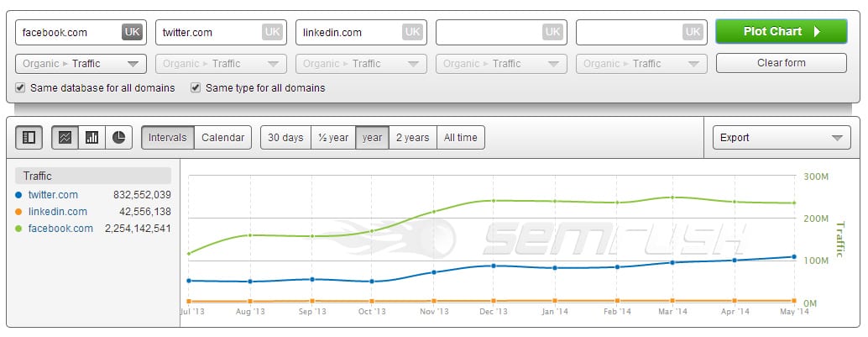Open twitter.com link in legend
Screen dimensions: 868x337
[x=53, y=194]
